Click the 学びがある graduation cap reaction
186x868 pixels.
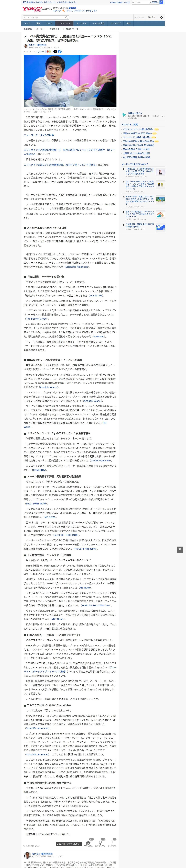(x=89, y=842)
